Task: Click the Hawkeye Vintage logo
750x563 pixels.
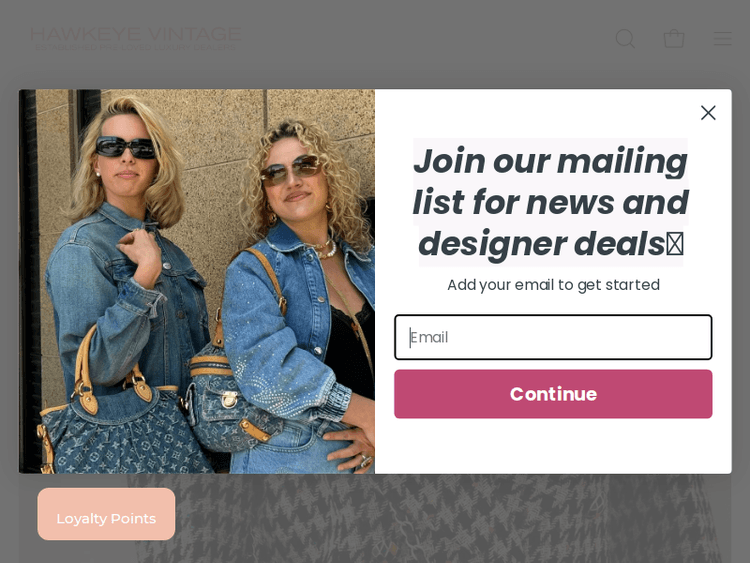Action: coord(135,38)
